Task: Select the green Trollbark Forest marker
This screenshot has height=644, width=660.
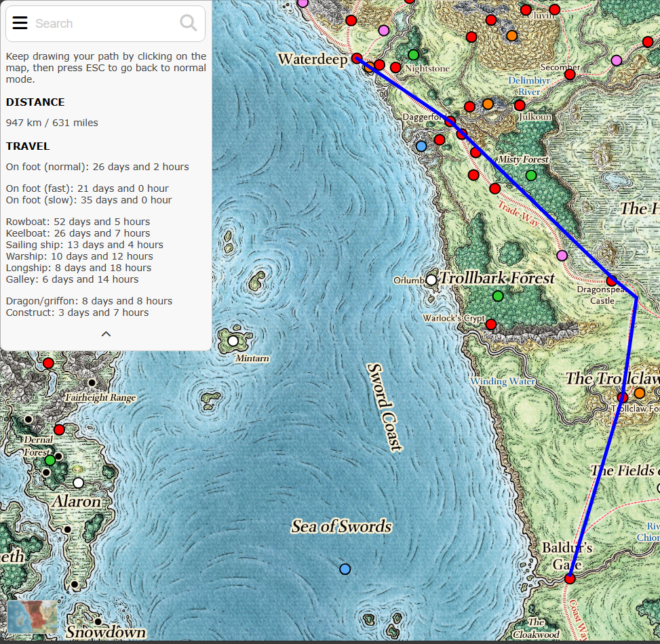Action: tap(498, 296)
